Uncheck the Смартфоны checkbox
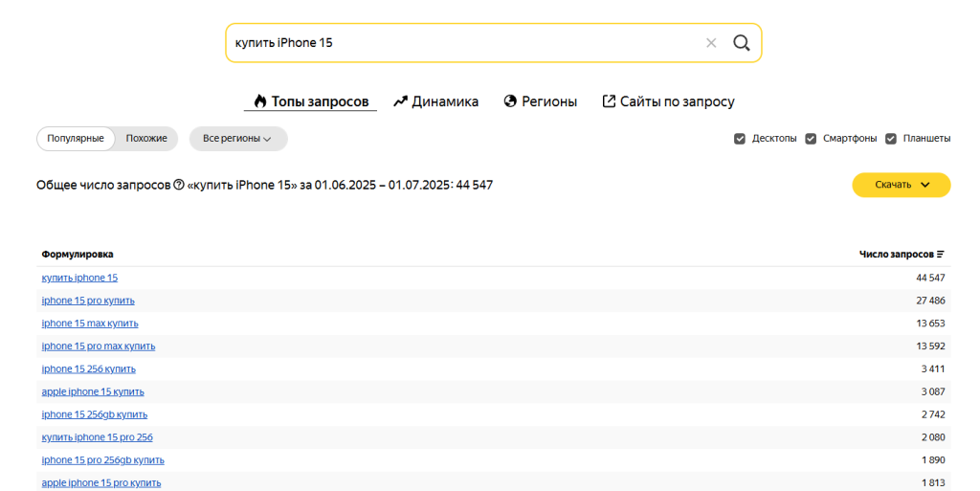This screenshot has width=980, height=491. coord(811,139)
